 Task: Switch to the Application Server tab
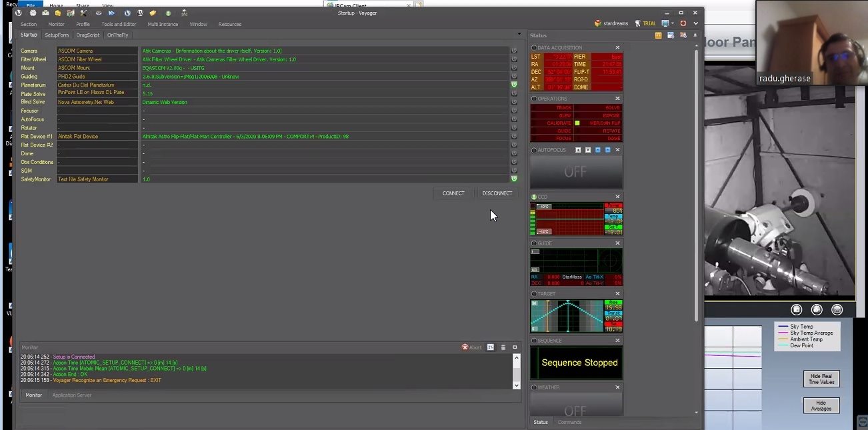coord(72,395)
